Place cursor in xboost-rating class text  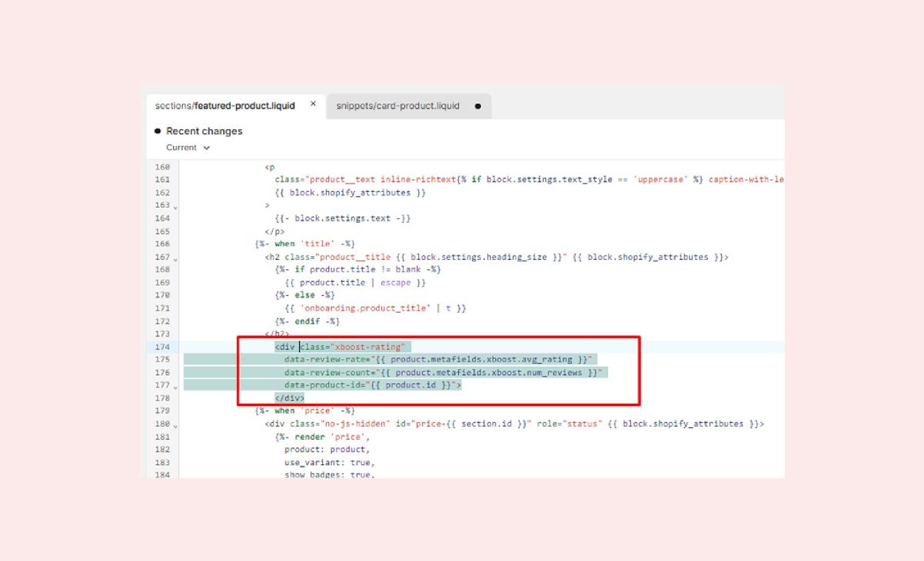(x=368, y=347)
